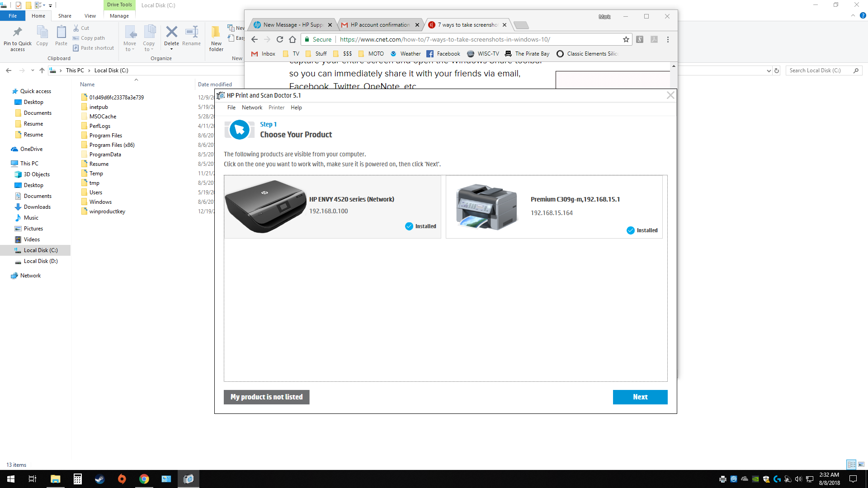The width and height of the screenshot is (868, 488).
Task: Open the WISC-TV bookmark
Action: [x=483, y=54]
